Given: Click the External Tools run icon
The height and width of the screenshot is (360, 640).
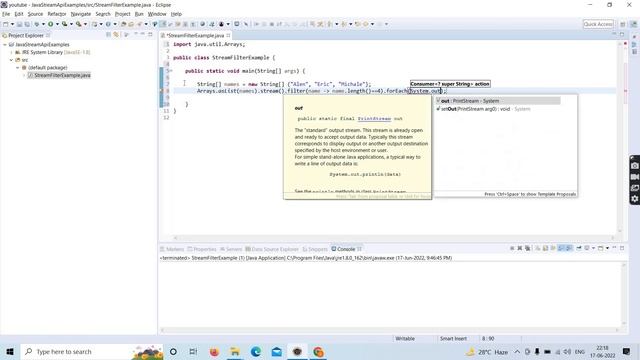Looking at the screenshot, I should coord(78,24).
